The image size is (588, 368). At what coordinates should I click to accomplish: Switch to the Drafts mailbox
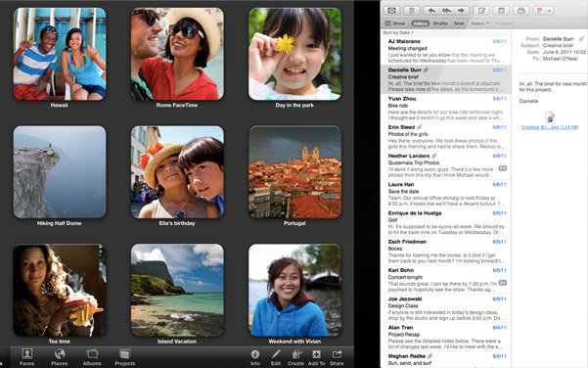[440, 23]
